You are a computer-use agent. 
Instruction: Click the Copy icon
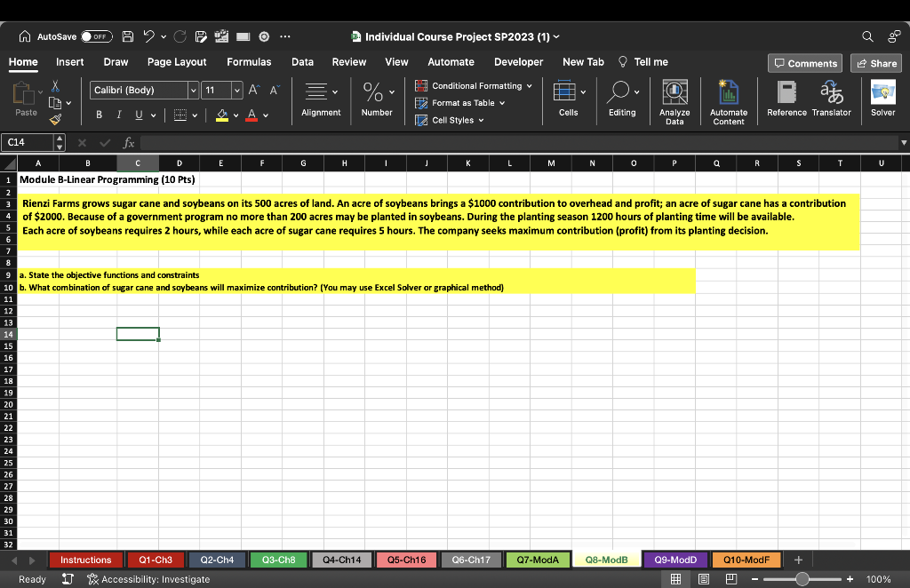pyautogui.click(x=55, y=103)
